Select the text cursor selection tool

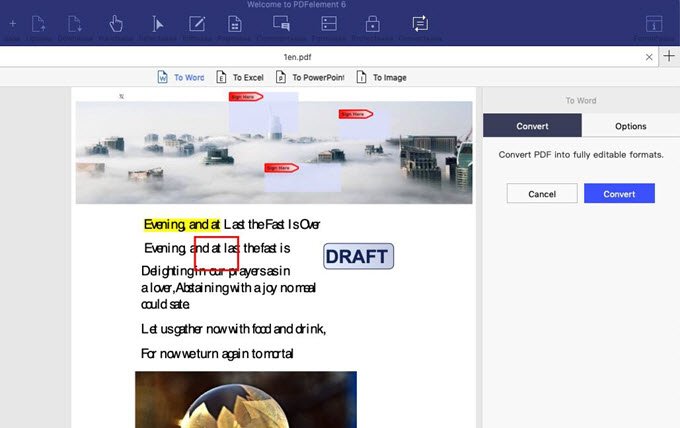(157, 24)
